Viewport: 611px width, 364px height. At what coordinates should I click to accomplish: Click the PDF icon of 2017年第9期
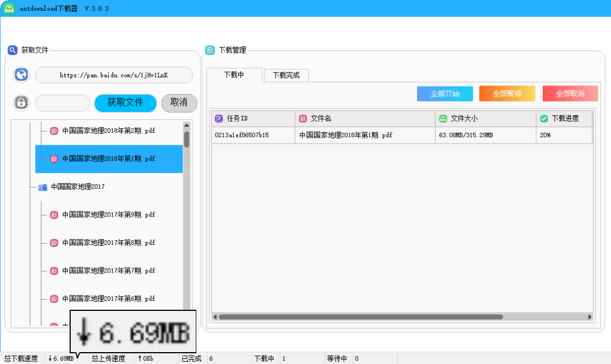pyautogui.click(x=54, y=215)
